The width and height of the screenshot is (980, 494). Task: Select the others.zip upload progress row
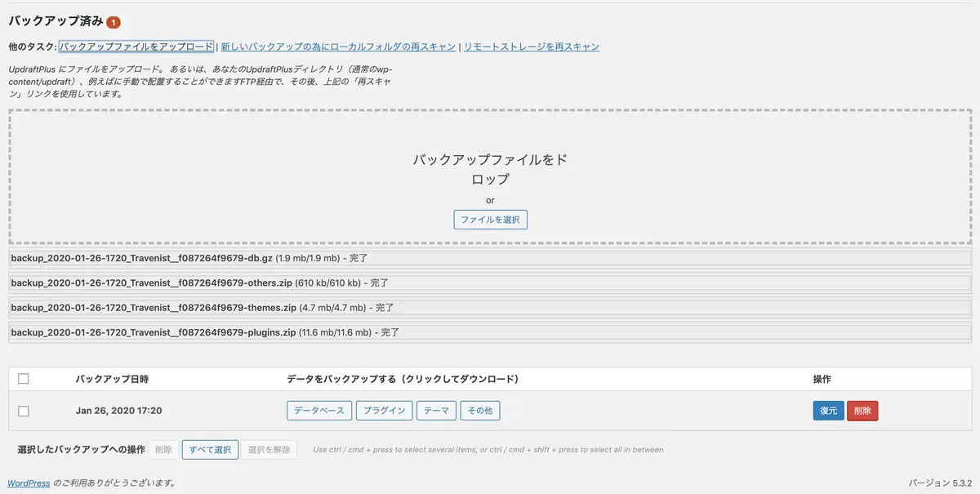coord(490,283)
